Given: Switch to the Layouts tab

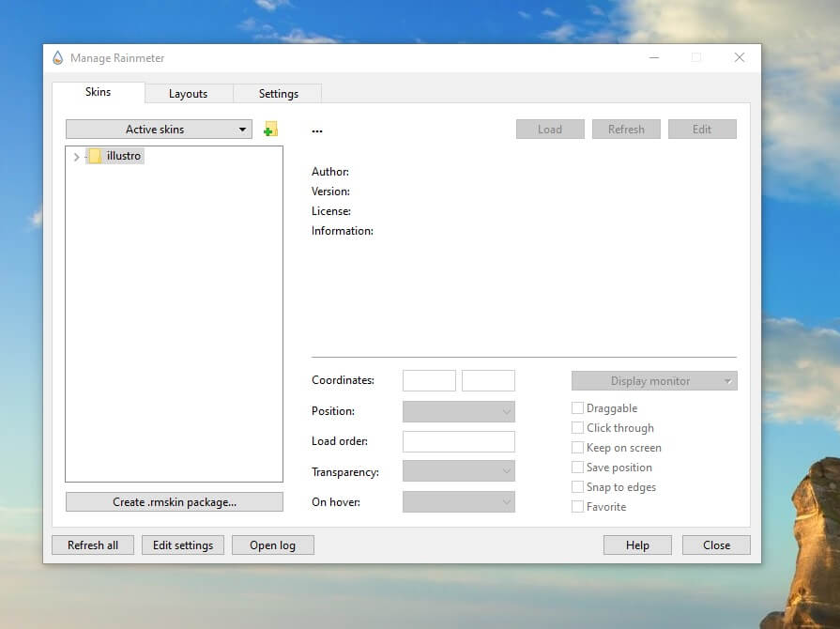Looking at the screenshot, I should (188, 94).
